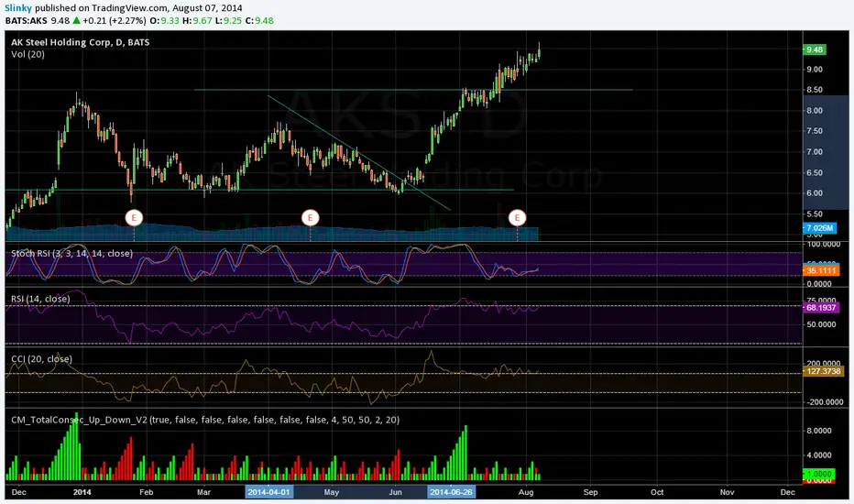Click the 9.00 price axis label

(x=815, y=70)
